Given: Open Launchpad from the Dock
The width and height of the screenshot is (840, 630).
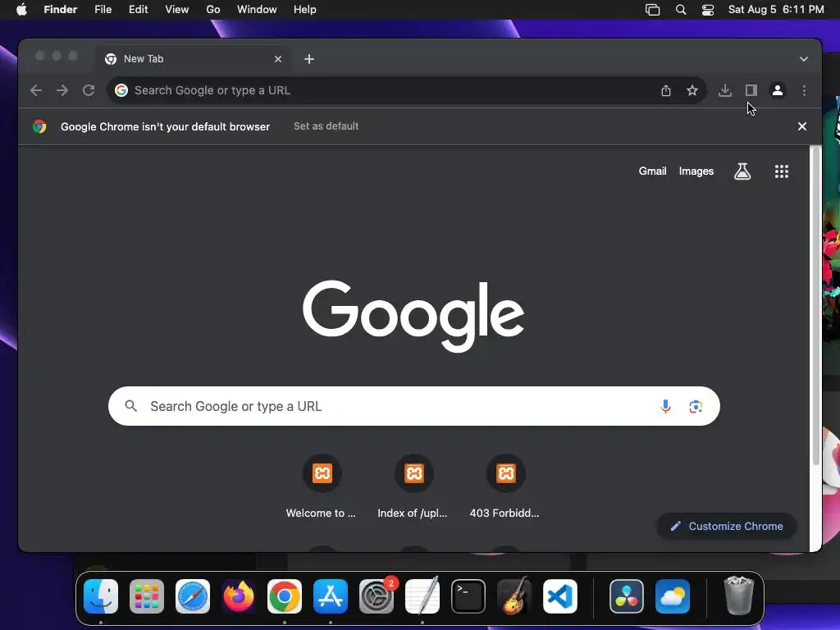Looking at the screenshot, I should tap(147, 596).
